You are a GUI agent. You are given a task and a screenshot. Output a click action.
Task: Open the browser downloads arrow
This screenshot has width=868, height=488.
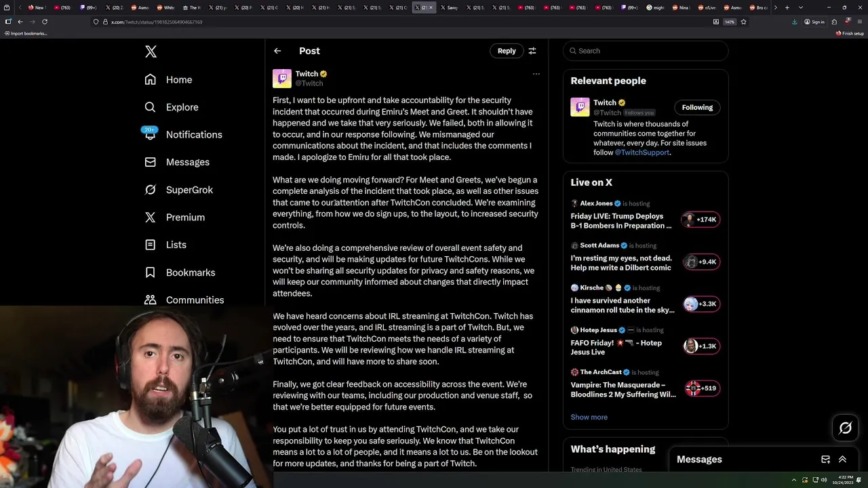[794, 22]
